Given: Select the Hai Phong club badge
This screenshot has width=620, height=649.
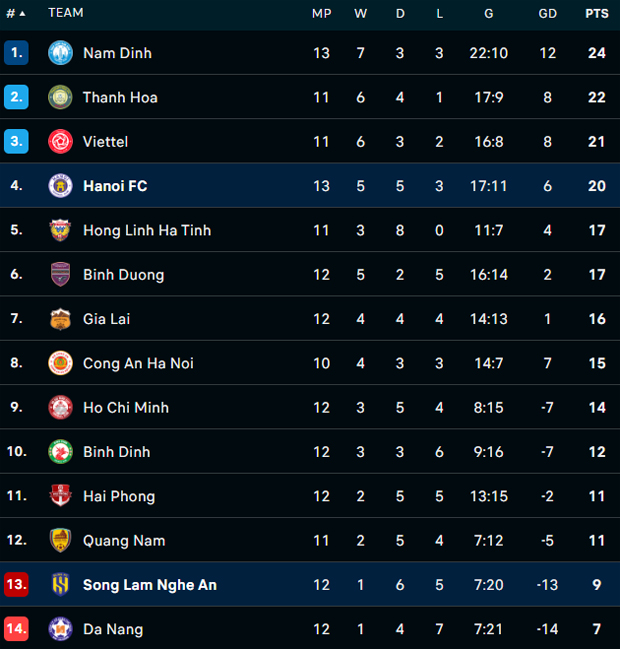Looking at the screenshot, I should [61, 496].
